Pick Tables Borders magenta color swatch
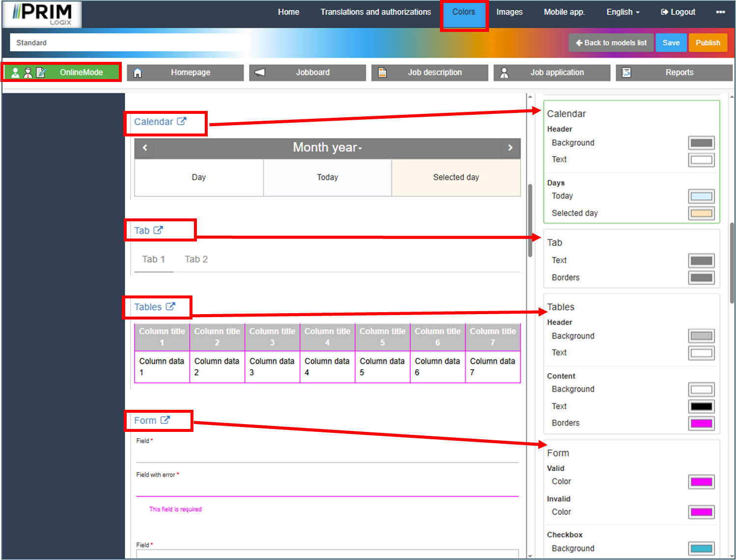The width and height of the screenshot is (736, 560). click(701, 423)
